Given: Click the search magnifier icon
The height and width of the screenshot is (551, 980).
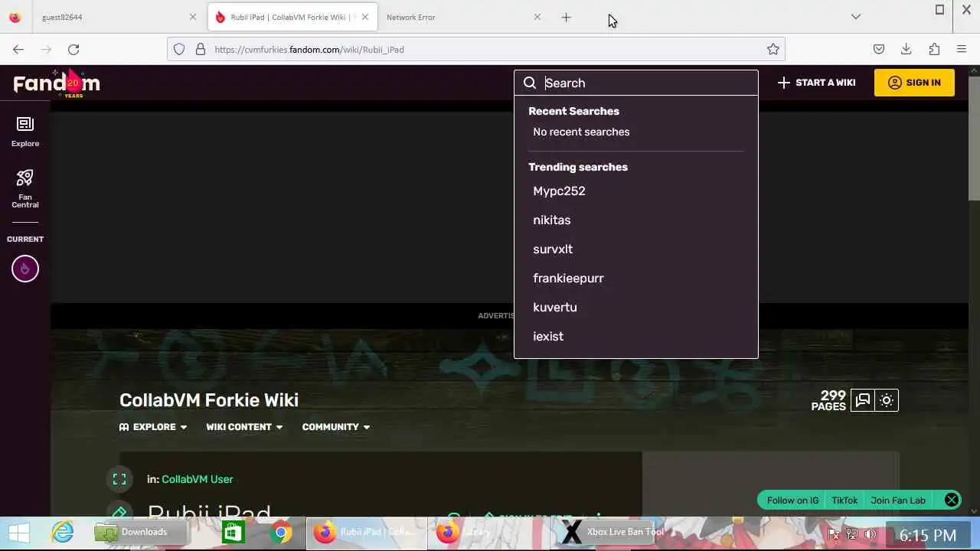Looking at the screenshot, I should click(x=530, y=83).
